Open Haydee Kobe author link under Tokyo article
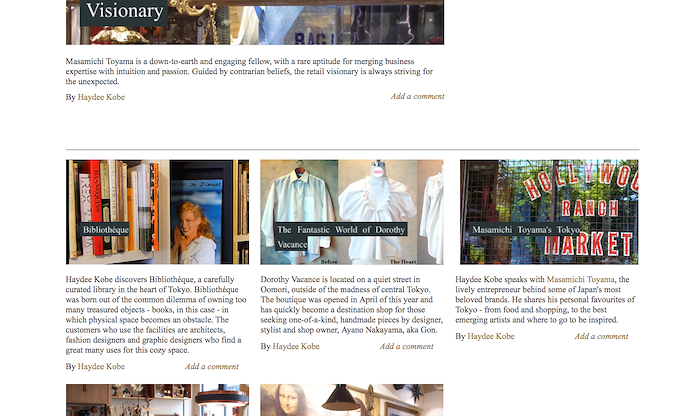Screen dimensions: 700x416 click(491, 336)
